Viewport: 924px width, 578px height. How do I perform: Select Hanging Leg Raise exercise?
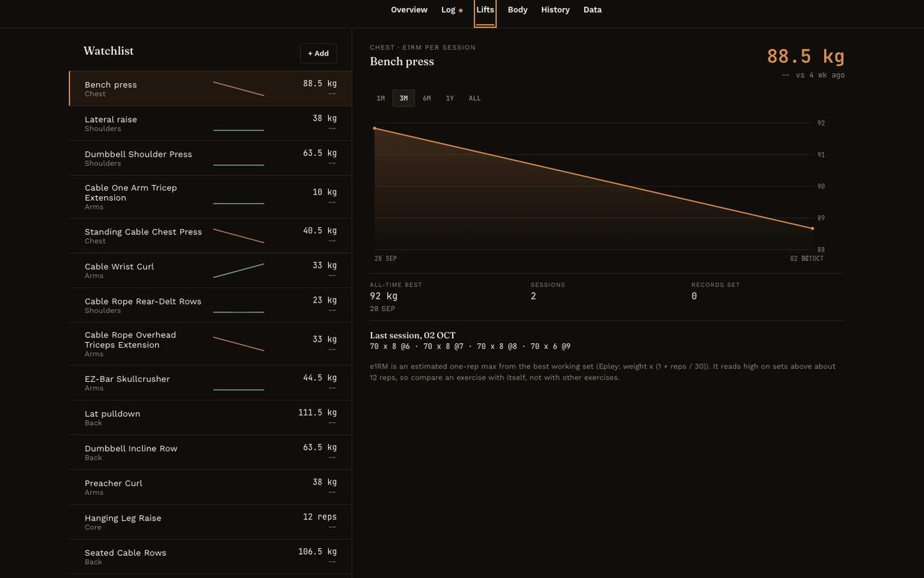(x=211, y=522)
